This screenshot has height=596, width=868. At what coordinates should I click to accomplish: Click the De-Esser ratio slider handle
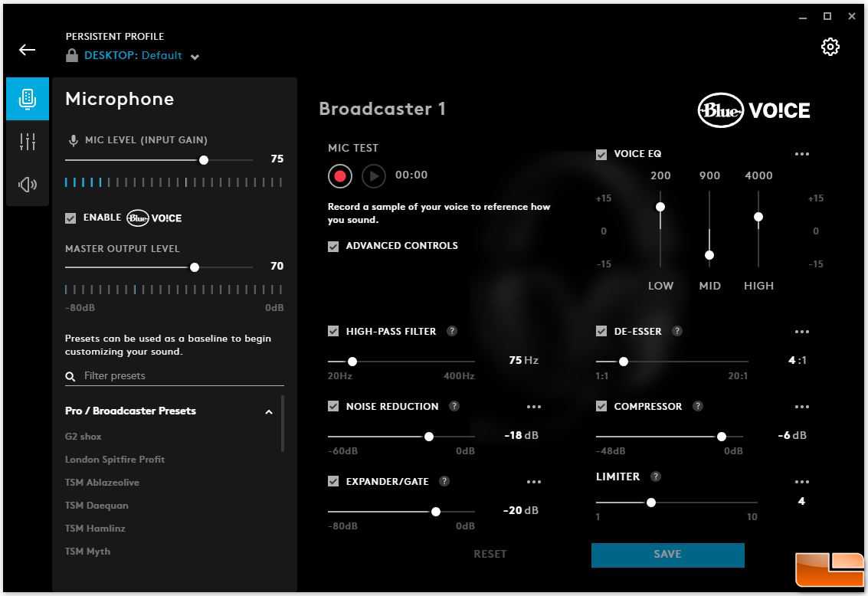point(624,362)
